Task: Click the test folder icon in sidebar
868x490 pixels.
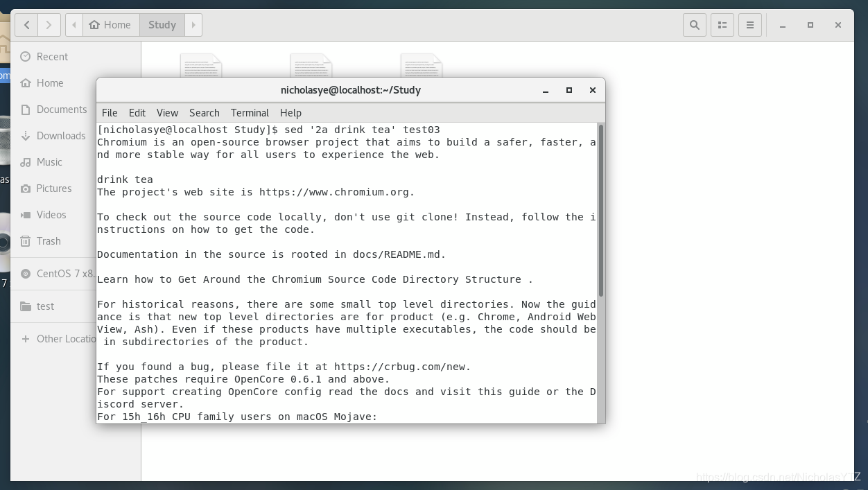Action: (x=26, y=306)
